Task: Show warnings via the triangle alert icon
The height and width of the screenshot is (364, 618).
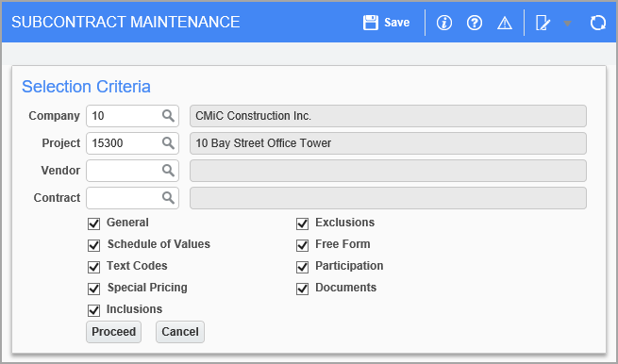Action: point(505,24)
